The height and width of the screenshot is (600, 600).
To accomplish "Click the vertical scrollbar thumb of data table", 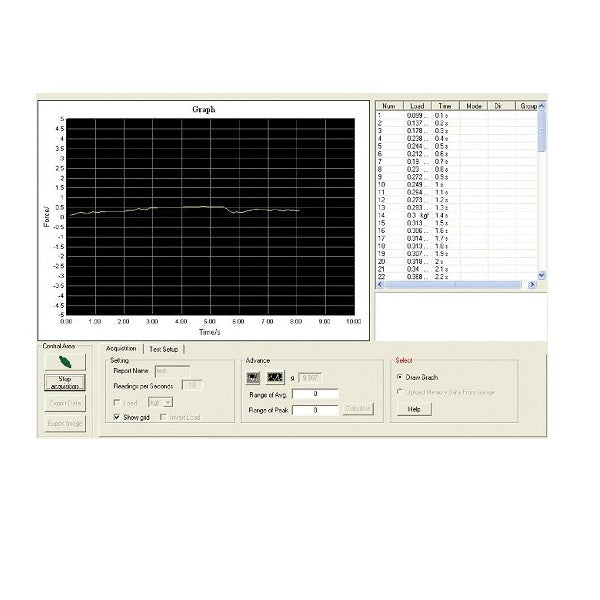I will click(x=541, y=131).
